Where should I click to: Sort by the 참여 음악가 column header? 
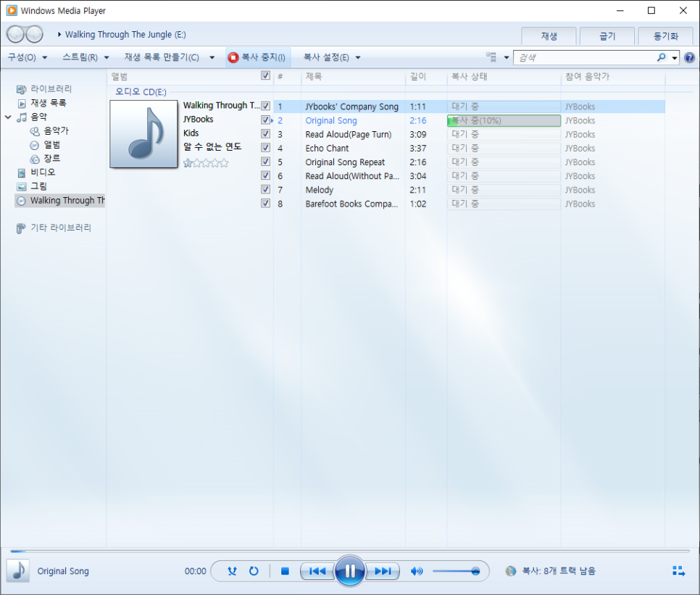click(613, 76)
